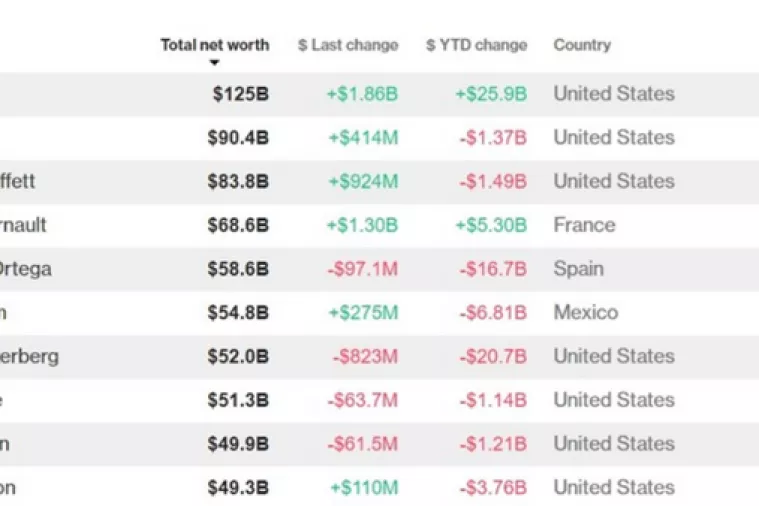759x506 pixels.
Task: Select the $90.4B net worth cell
Action: 236,138
